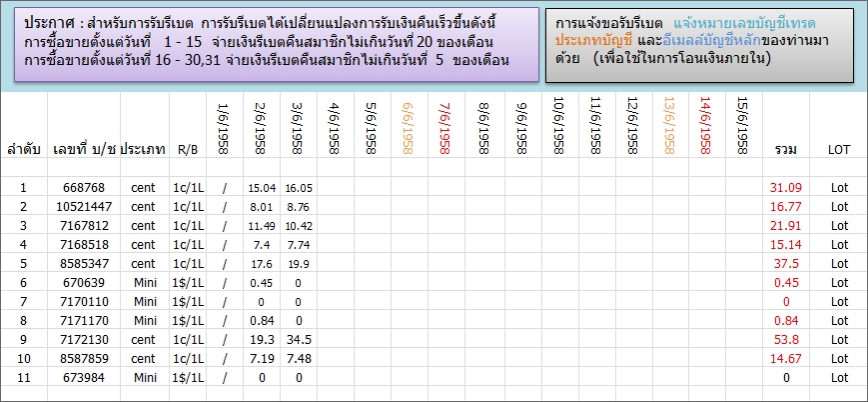This screenshot has width=868, height=402.
Task: Select account number cell 7167812
Action: [x=84, y=226]
